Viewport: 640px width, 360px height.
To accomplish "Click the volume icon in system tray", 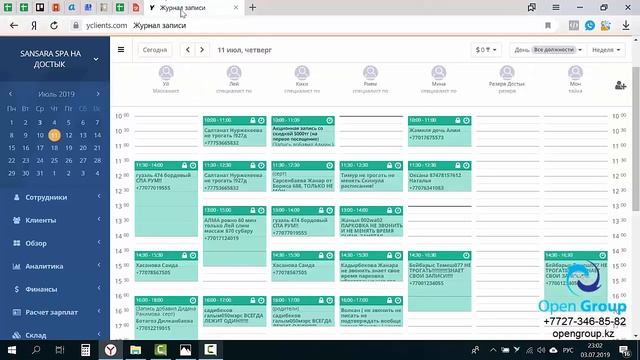I will point(541,350).
